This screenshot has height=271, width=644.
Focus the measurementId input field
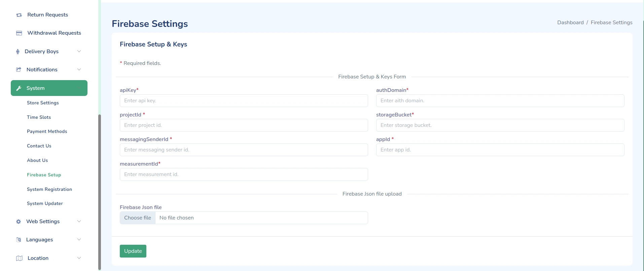pos(244,174)
